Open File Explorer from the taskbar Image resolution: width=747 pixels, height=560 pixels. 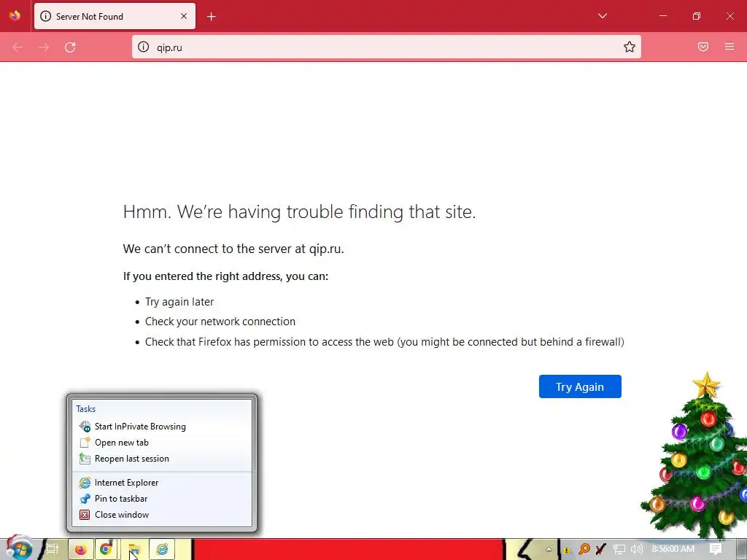point(134,550)
